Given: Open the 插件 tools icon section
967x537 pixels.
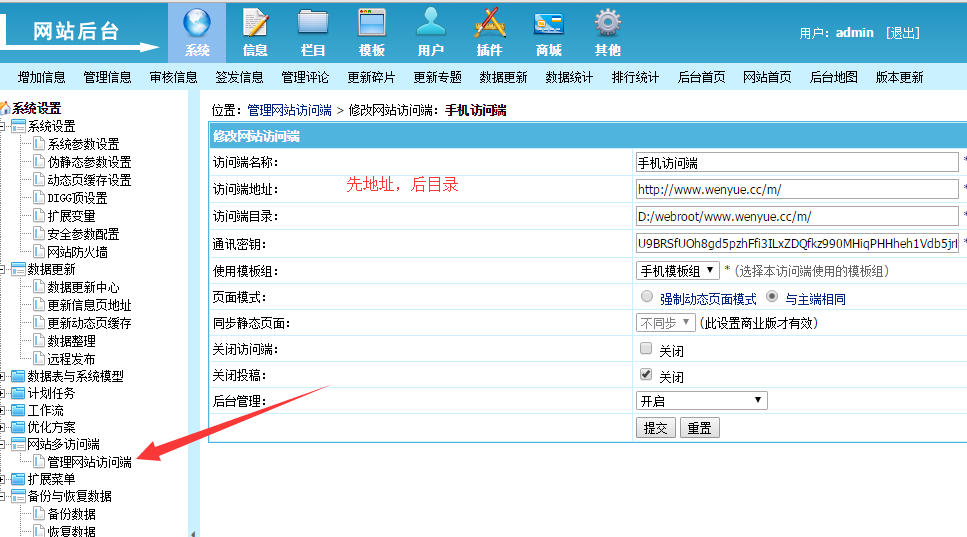Looking at the screenshot, I should tap(489, 32).
